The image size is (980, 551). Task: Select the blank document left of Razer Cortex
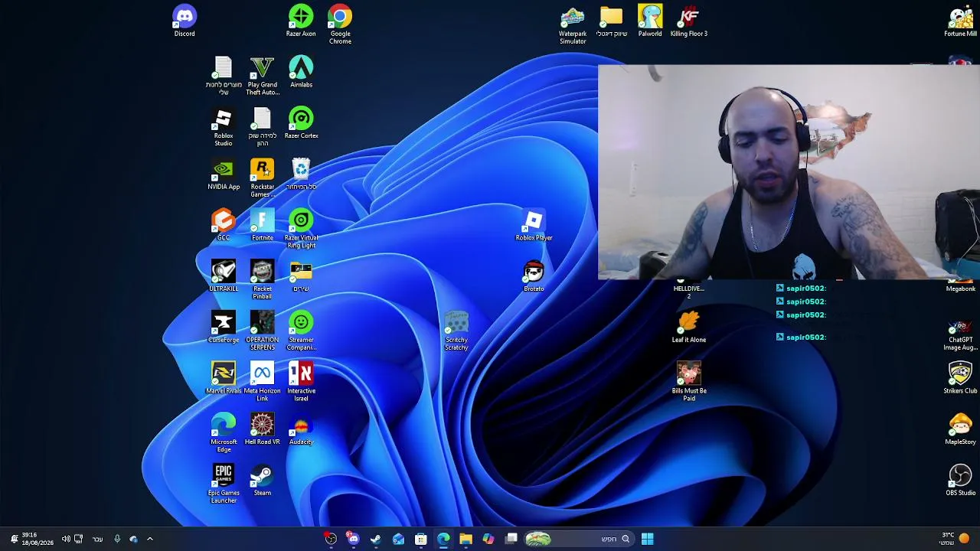262,127
